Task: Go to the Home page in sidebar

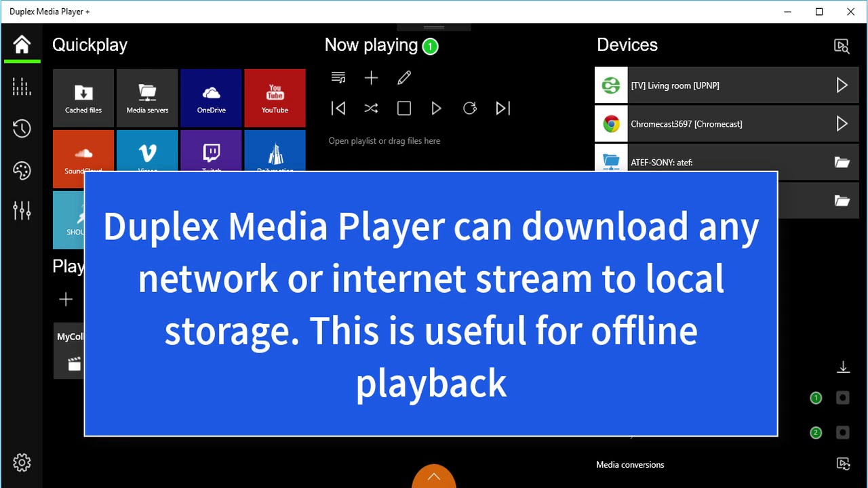Action: click(22, 45)
